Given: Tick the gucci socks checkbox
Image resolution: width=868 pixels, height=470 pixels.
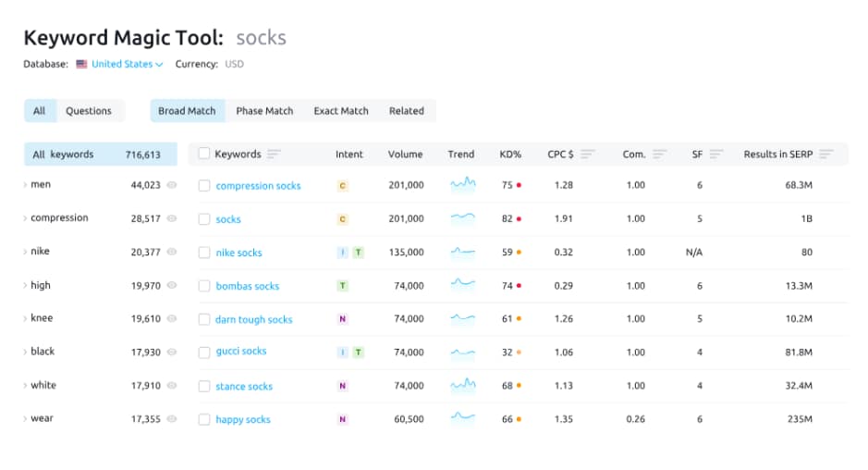Looking at the screenshot, I should (204, 352).
